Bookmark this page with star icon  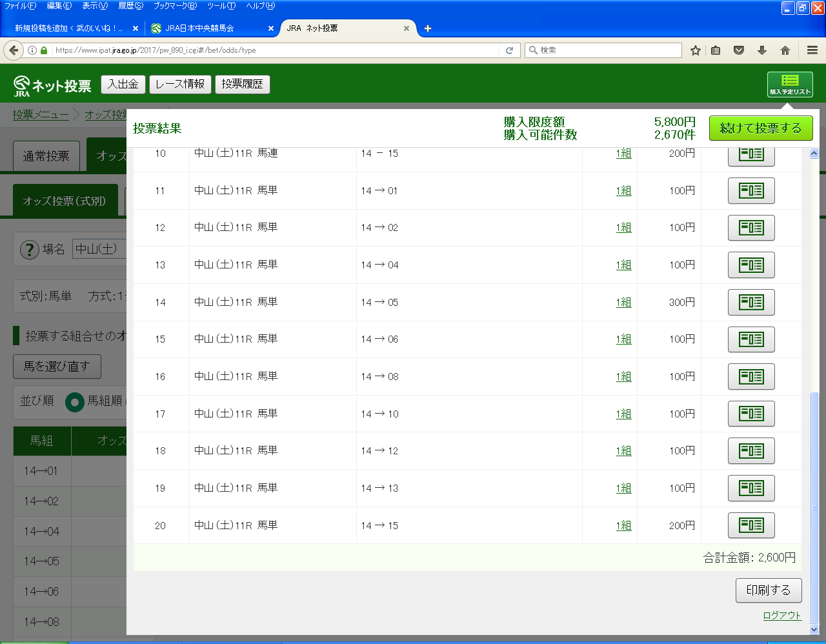click(x=696, y=50)
